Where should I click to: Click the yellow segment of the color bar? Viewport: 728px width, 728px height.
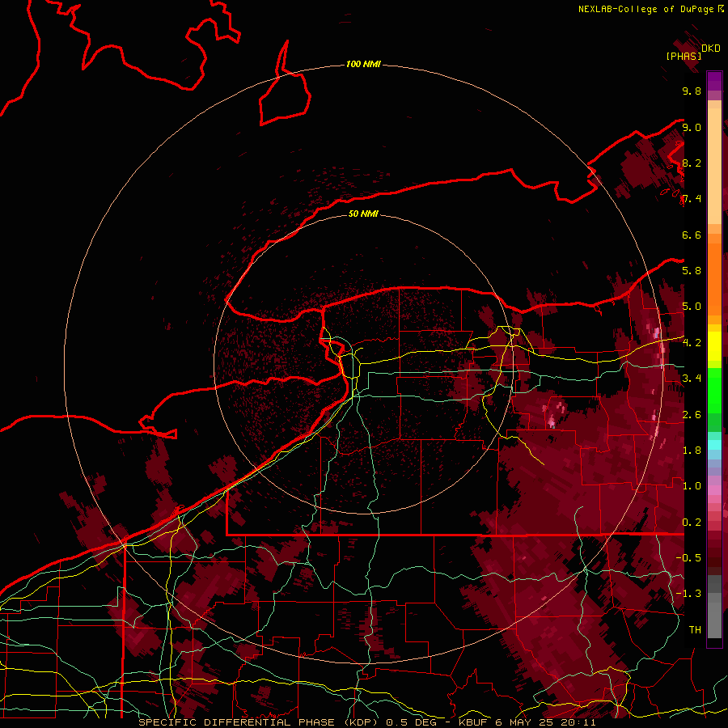pos(714,346)
